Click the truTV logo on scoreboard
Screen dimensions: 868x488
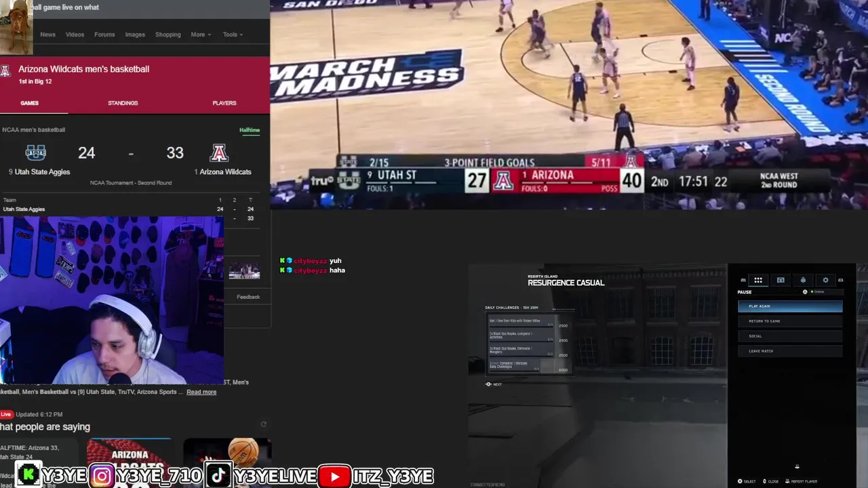click(323, 181)
